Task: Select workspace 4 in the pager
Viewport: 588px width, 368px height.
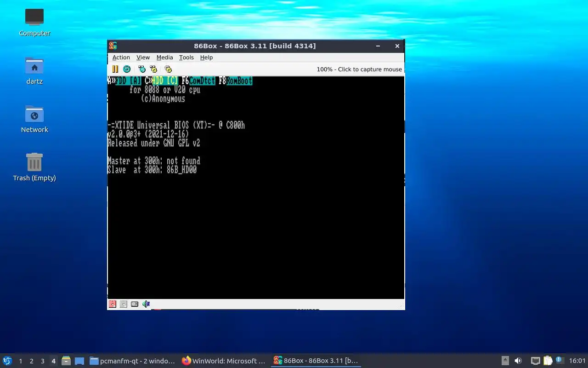Action: click(54, 361)
